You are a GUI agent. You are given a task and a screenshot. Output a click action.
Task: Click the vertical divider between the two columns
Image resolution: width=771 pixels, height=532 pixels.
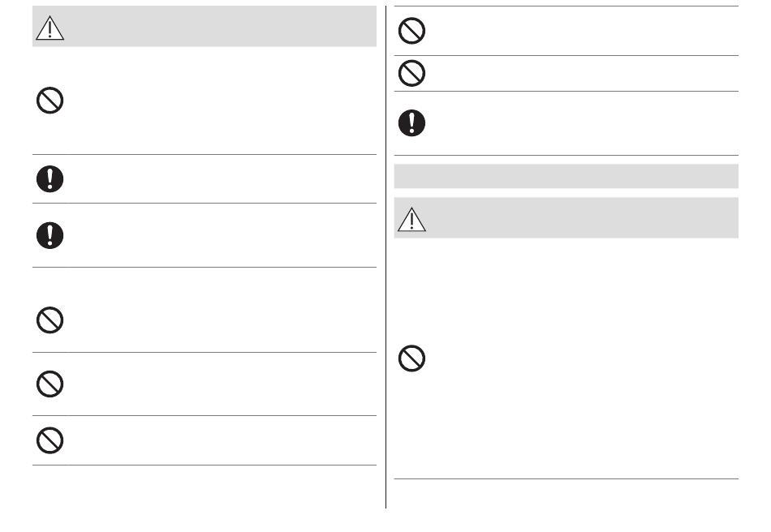(x=386, y=257)
